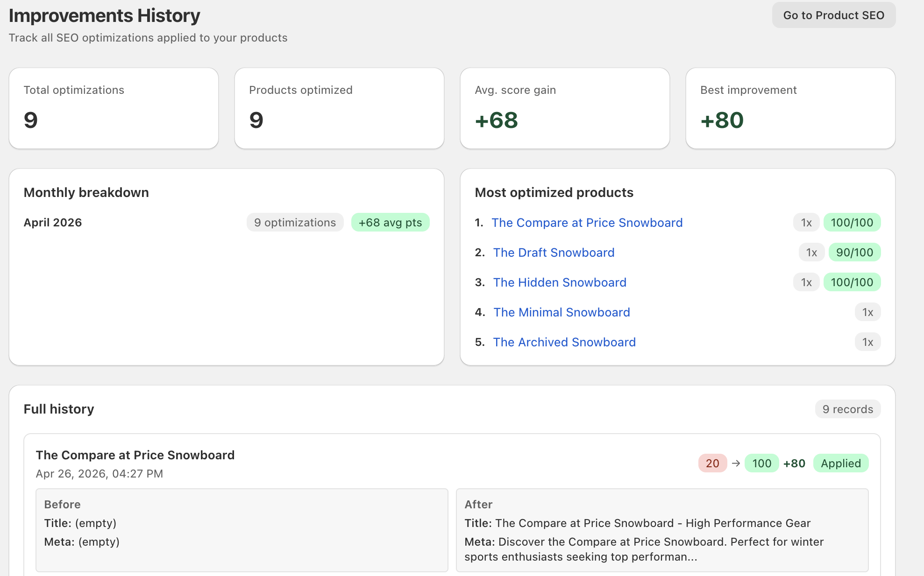This screenshot has height=576, width=924.
Task: Click the +80 gain in history record
Action: [x=794, y=464]
